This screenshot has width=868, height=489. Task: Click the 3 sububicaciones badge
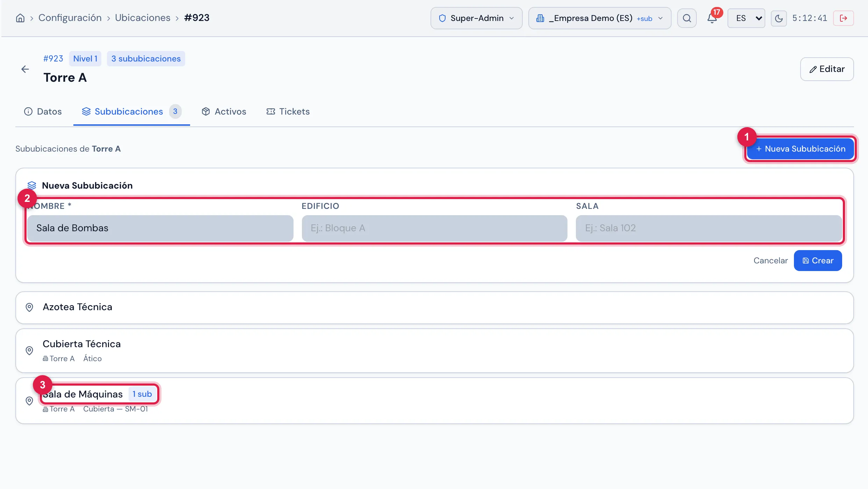tap(146, 59)
